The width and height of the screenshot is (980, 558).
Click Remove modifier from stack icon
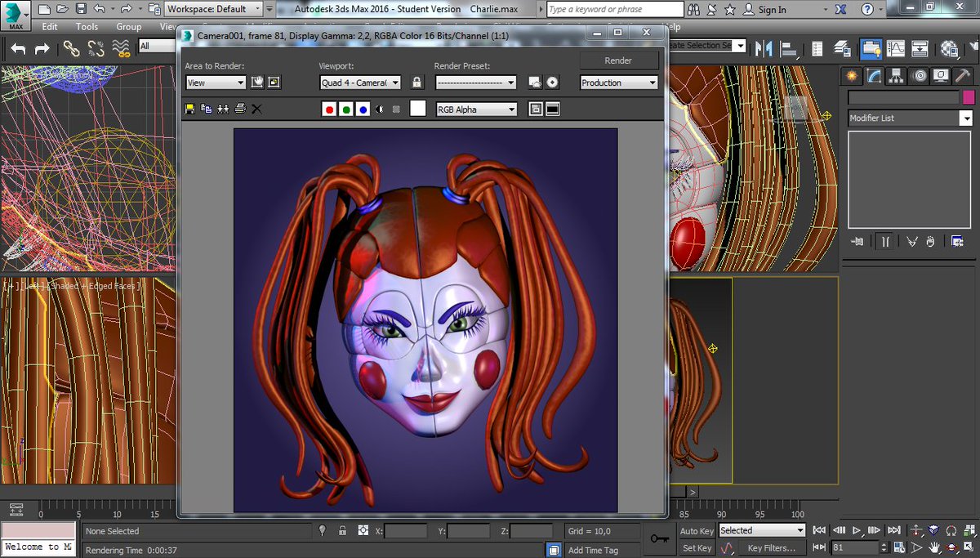pyautogui.click(x=931, y=241)
